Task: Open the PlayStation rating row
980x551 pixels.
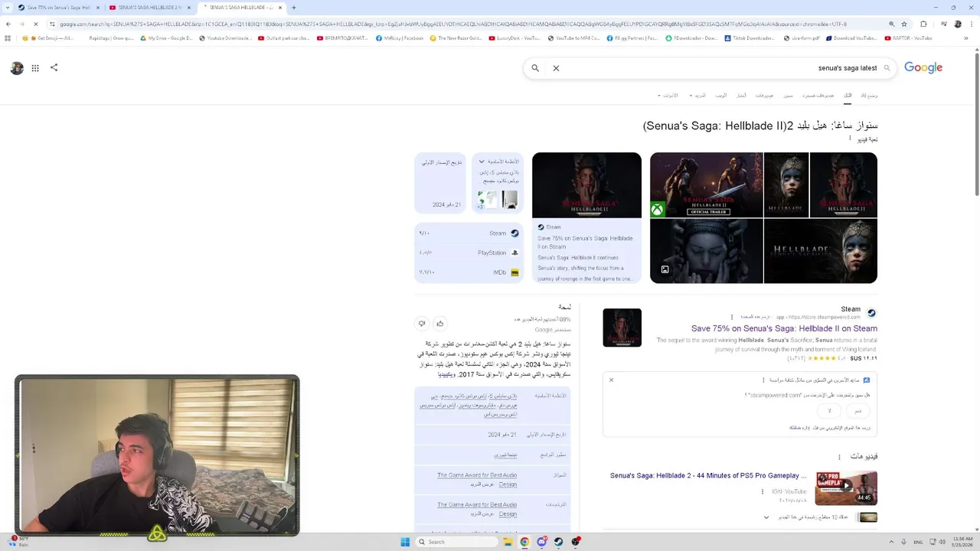Action: [469, 253]
